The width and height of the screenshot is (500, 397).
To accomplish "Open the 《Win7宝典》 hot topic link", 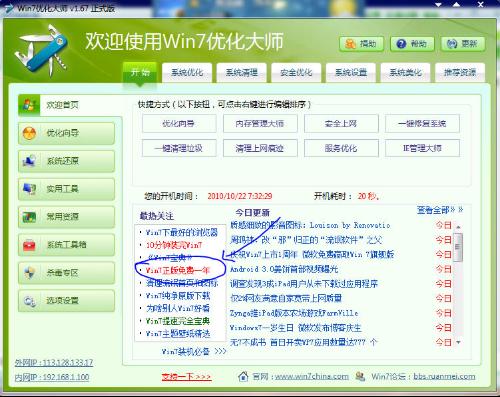I will [x=170, y=258].
